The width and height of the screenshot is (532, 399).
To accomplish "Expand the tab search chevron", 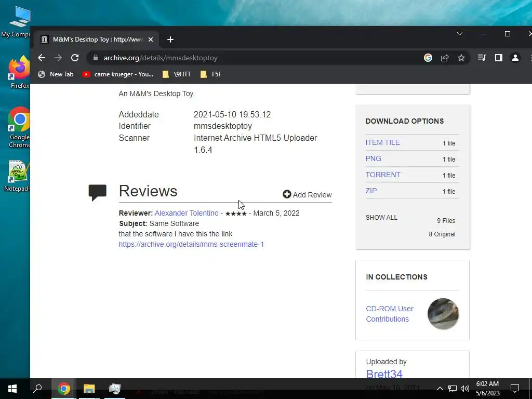I will [x=460, y=34].
